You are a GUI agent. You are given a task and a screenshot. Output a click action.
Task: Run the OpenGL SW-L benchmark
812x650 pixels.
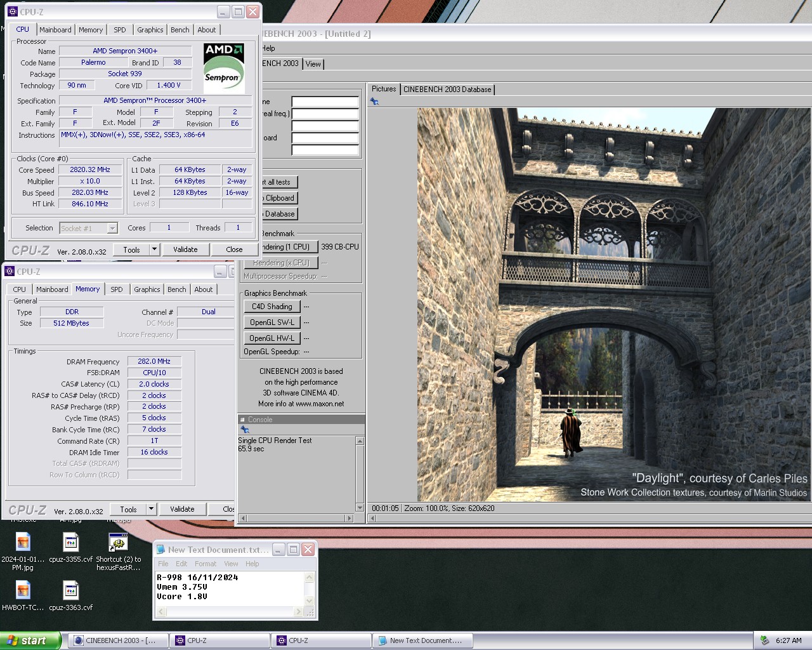click(272, 322)
